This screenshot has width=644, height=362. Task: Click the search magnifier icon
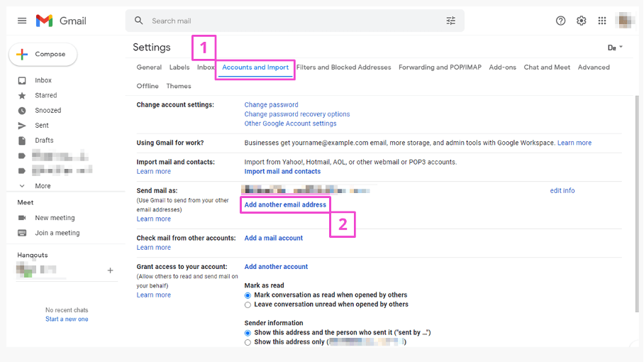point(139,21)
